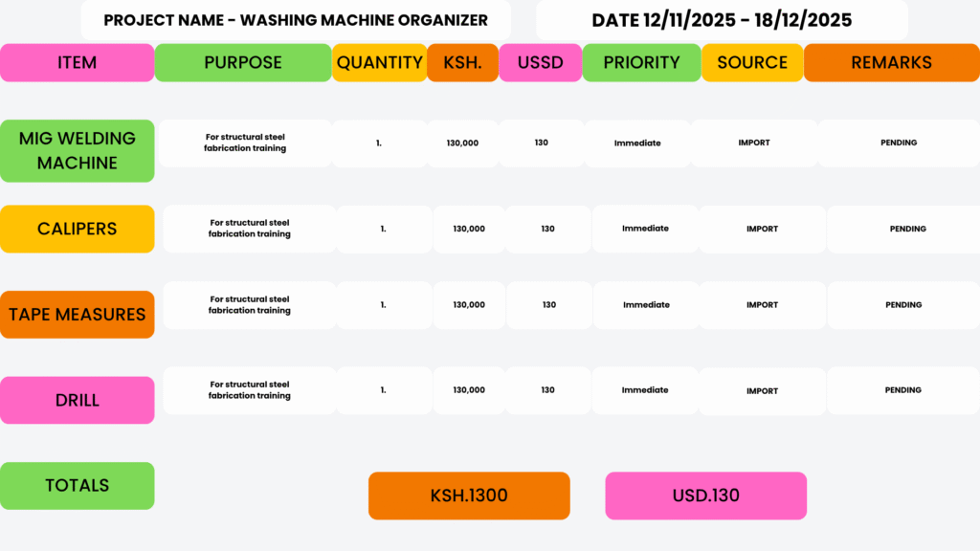Viewport: 980px width, 551px height.
Task: Click the yellow SOURCE column header
Action: click(752, 62)
